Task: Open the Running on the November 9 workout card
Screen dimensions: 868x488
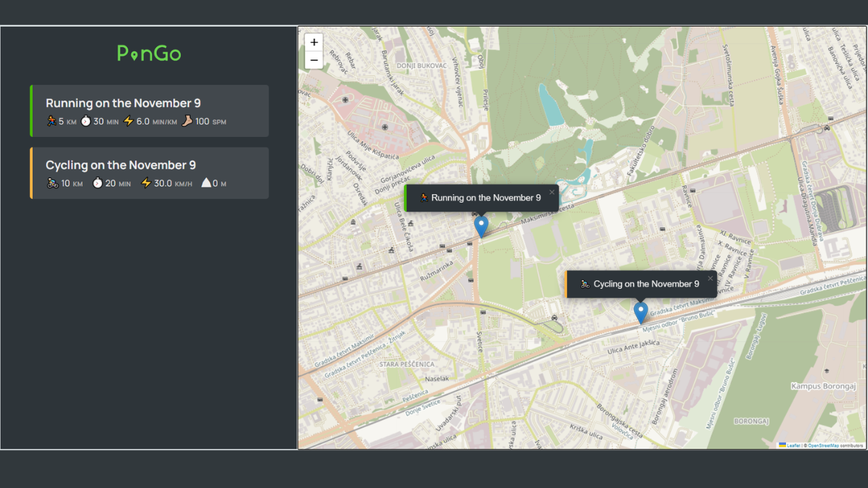Action: click(149, 111)
